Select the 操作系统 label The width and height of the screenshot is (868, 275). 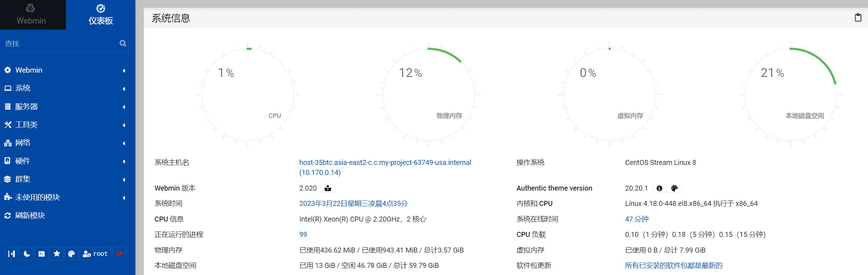click(531, 163)
